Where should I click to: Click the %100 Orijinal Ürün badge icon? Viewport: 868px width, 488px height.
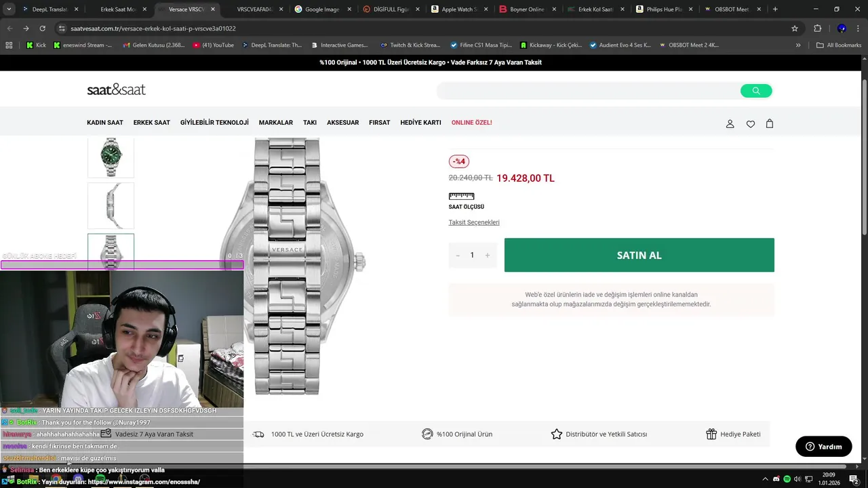coord(427,434)
